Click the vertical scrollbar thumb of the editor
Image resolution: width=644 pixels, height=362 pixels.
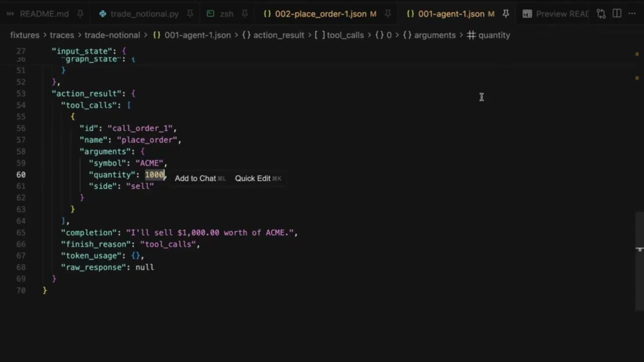pyautogui.click(x=639, y=261)
